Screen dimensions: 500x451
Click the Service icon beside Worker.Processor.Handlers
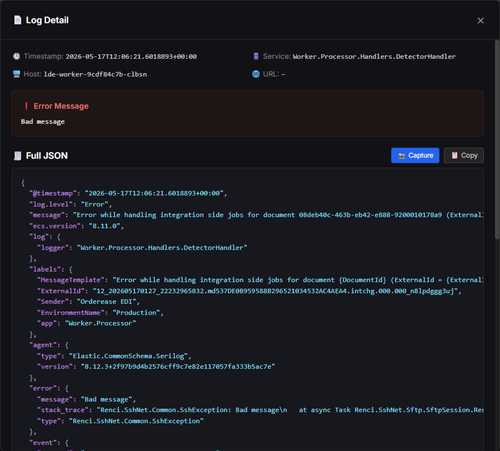tap(256, 56)
